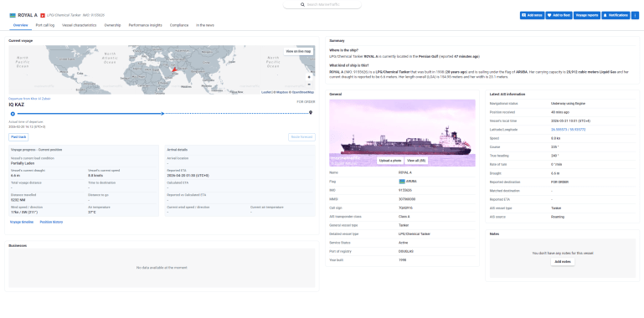Click View on live map button
This screenshot has width=644, height=318.
[x=299, y=51]
